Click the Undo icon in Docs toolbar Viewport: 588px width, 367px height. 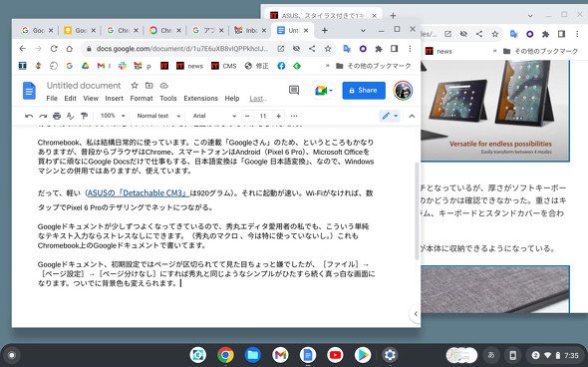29,116
